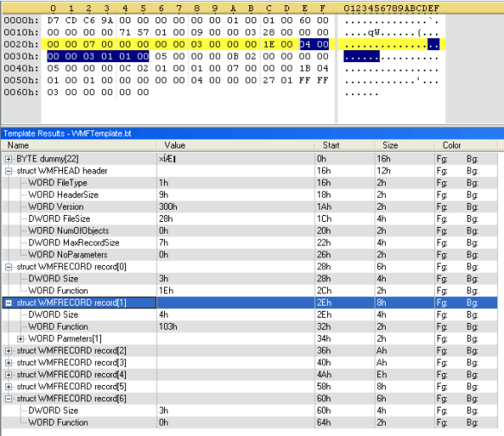Click value 28h of DWORD FileSize
504x436 pixels.
[166, 218]
